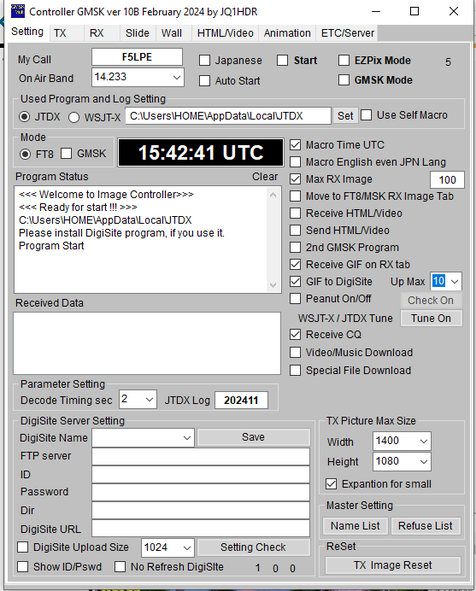
Task: Enable the GMSK Mode checkbox
Action: point(344,80)
